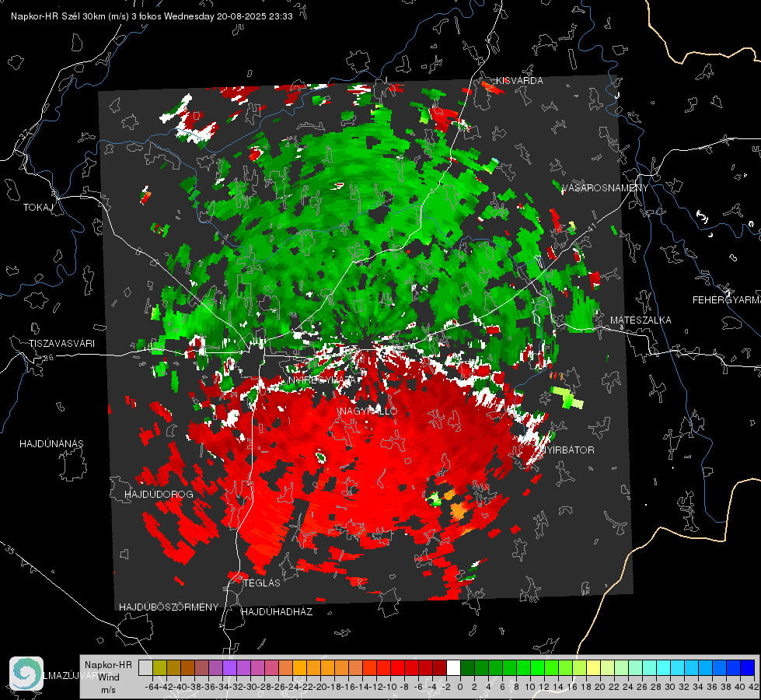The width and height of the screenshot is (761, 700).
Task: Click the FEHÉRGYARMAT label at right edge
Action: pos(727,300)
